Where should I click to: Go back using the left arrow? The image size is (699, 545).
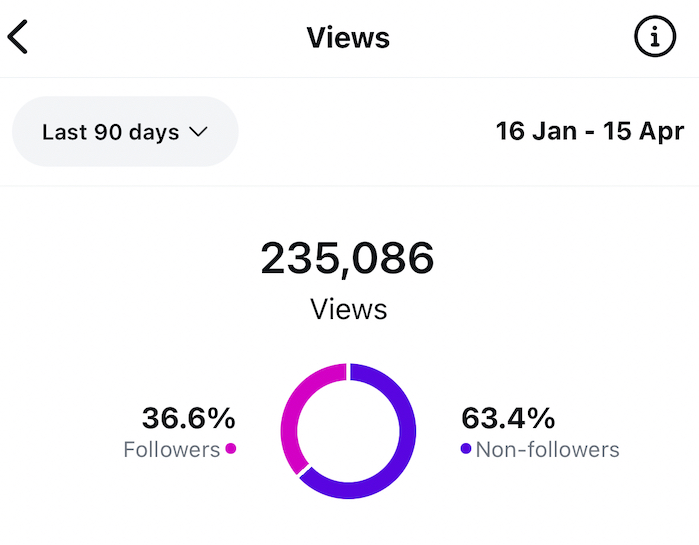point(19,38)
